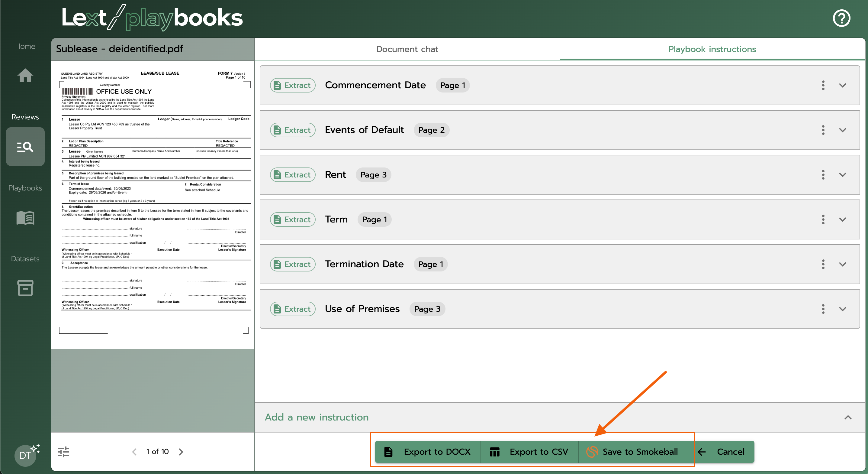Image resolution: width=868 pixels, height=474 pixels.
Task: Click '1 of 10' page indicator
Action: tap(157, 452)
